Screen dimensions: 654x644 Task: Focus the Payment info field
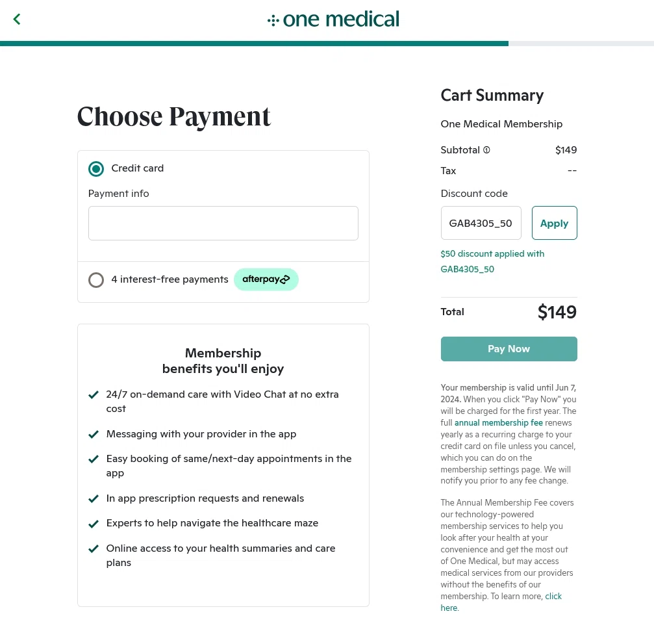[x=223, y=223]
